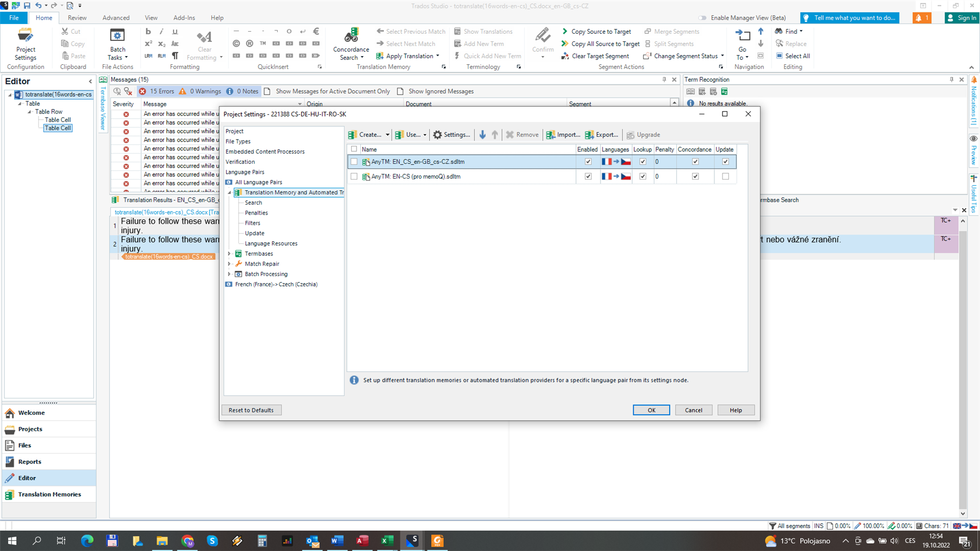Click Sign In
The height and width of the screenshot is (551, 980).
(x=961, y=18)
